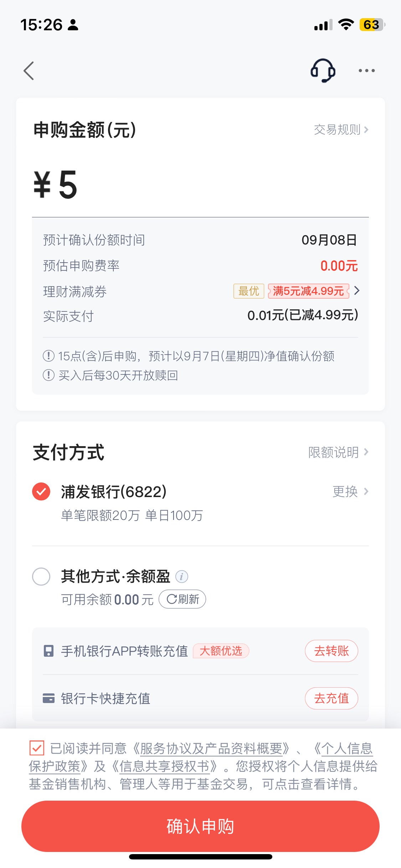Expand 满5元减4.99元 coupon selection
This screenshot has height=868, width=401.
click(x=314, y=291)
